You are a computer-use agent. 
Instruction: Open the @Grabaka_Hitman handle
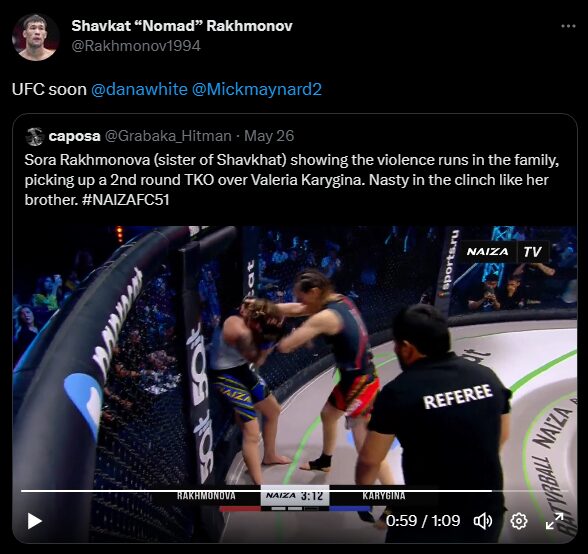[168, 136]
